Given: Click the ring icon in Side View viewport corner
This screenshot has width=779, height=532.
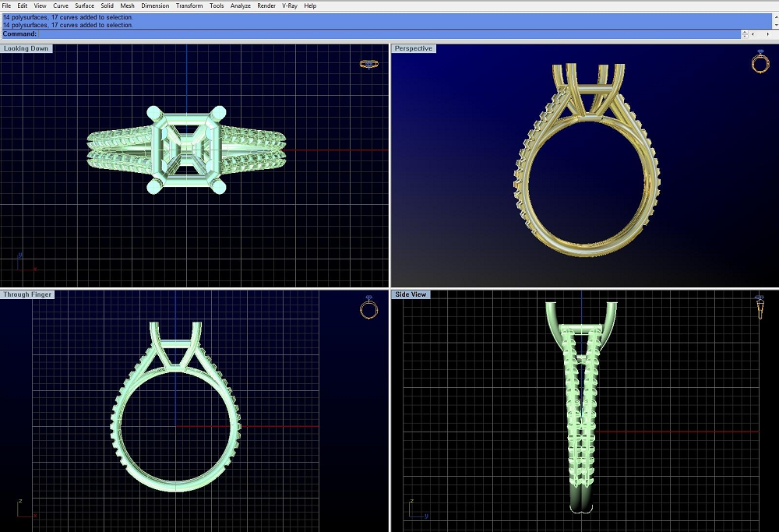Looking at the screenshot, I should (760, 308).
